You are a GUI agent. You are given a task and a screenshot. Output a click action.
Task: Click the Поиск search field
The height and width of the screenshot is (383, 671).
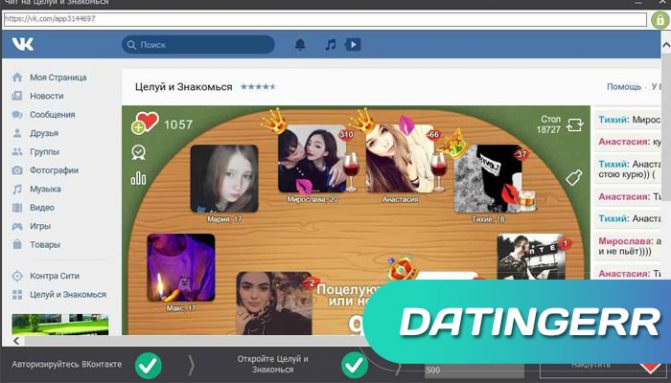pyautogui.click(x=198, y=45)
